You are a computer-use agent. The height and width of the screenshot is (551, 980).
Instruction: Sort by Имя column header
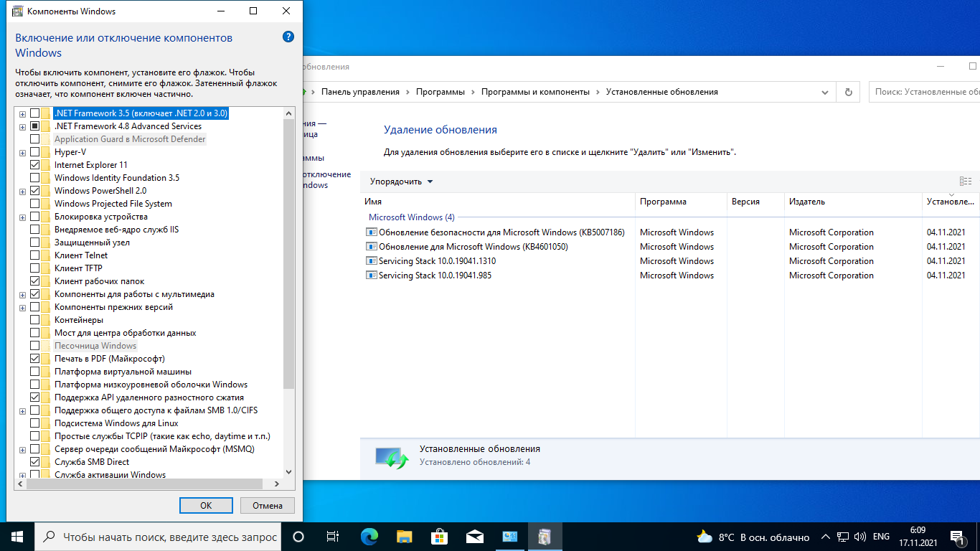498,202
